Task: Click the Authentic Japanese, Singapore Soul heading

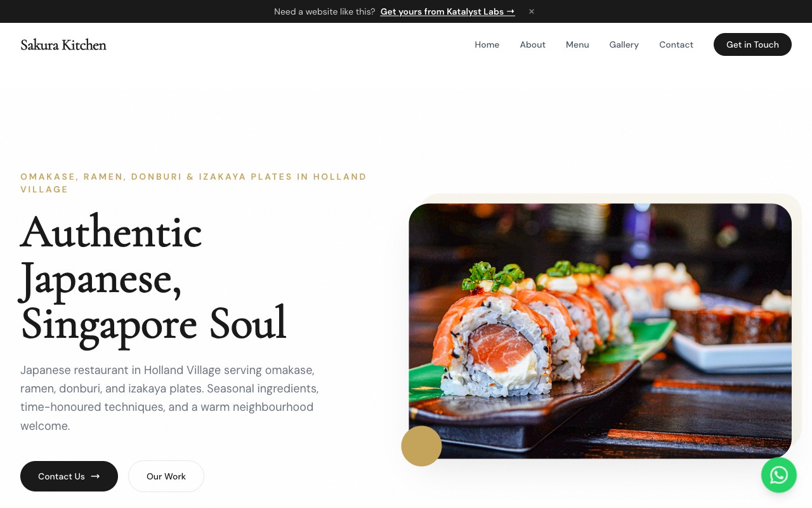Action: click(154, 278)
